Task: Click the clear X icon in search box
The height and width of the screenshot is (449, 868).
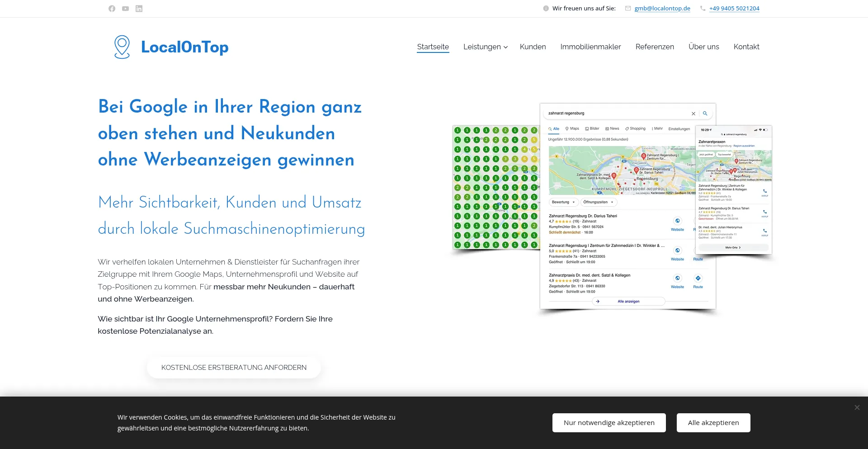Action: tap(693, 113)
